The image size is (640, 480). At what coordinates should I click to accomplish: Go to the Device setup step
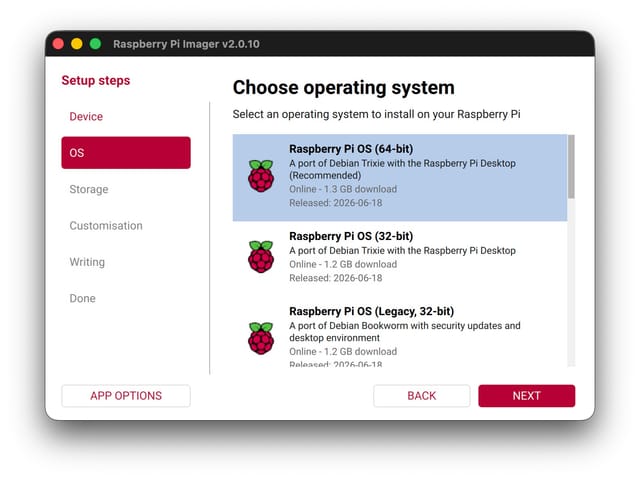pos(126,117)
